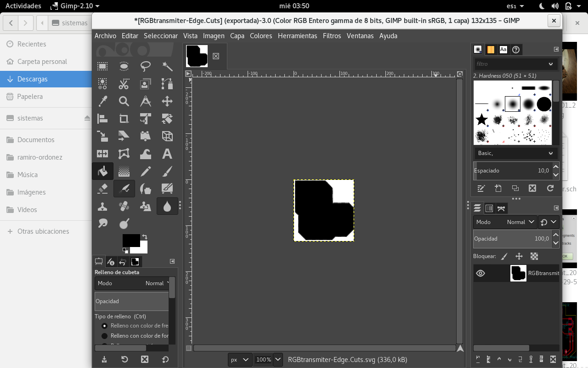Toggle visibility of RGBtransmit layer
This screenshot has height=368, width=588.
coord(481,273)
